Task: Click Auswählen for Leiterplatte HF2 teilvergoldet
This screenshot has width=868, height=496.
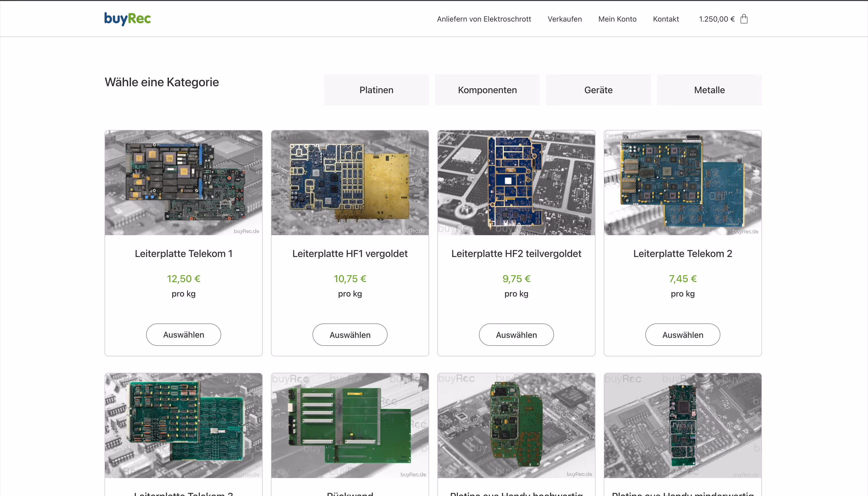Action: 516,335
